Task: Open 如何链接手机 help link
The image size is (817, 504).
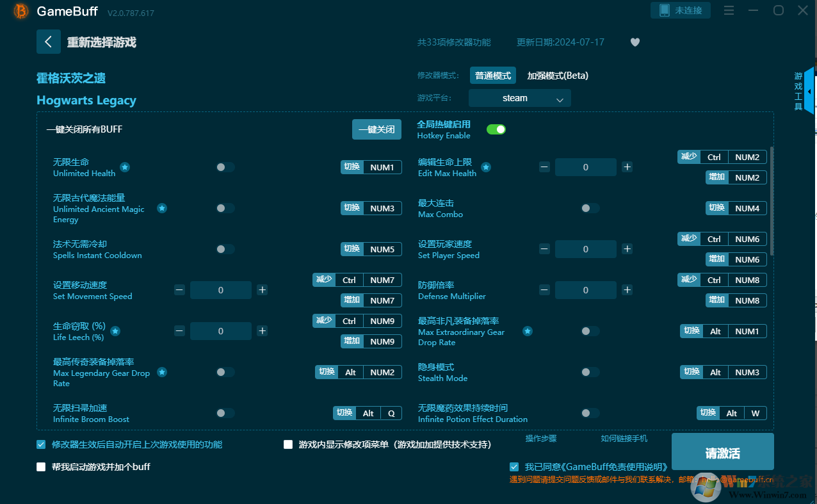Action: [624, 439]
